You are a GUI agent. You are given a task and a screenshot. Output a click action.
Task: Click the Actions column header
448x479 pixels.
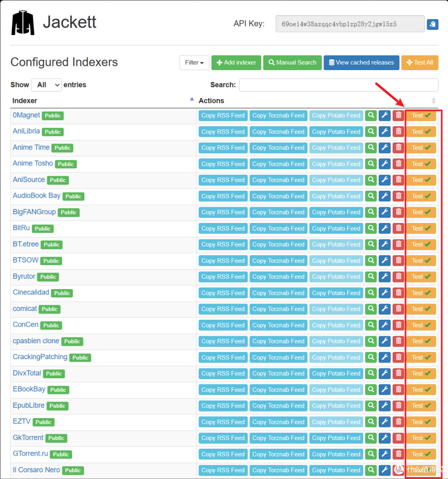pyautogui.click(x=211, y=100)
